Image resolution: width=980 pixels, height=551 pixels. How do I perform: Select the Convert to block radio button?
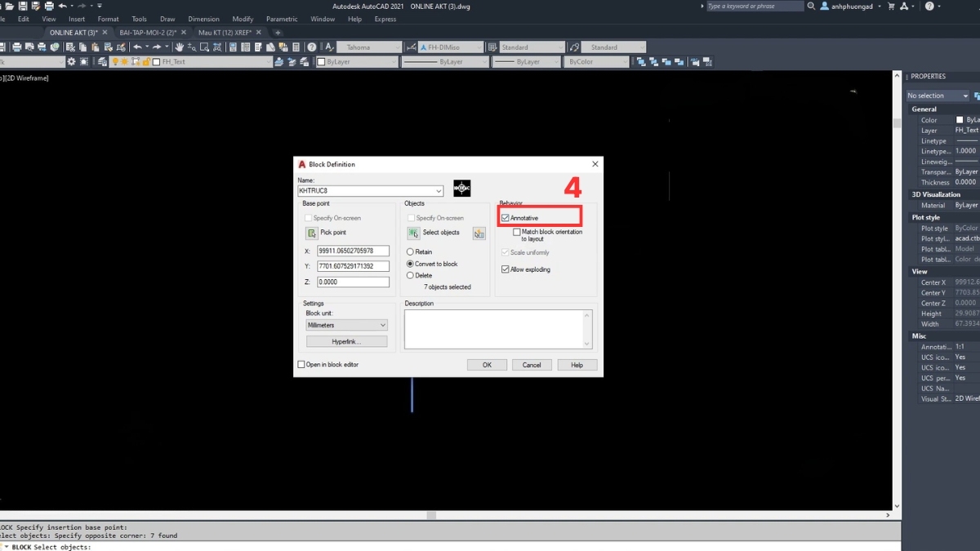410,264
